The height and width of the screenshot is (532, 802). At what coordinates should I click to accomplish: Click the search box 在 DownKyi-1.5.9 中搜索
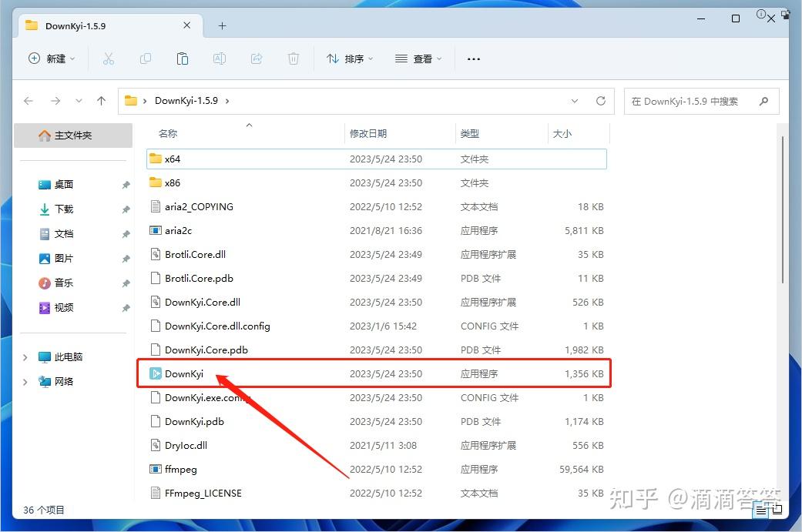click(x=701, y=101)
